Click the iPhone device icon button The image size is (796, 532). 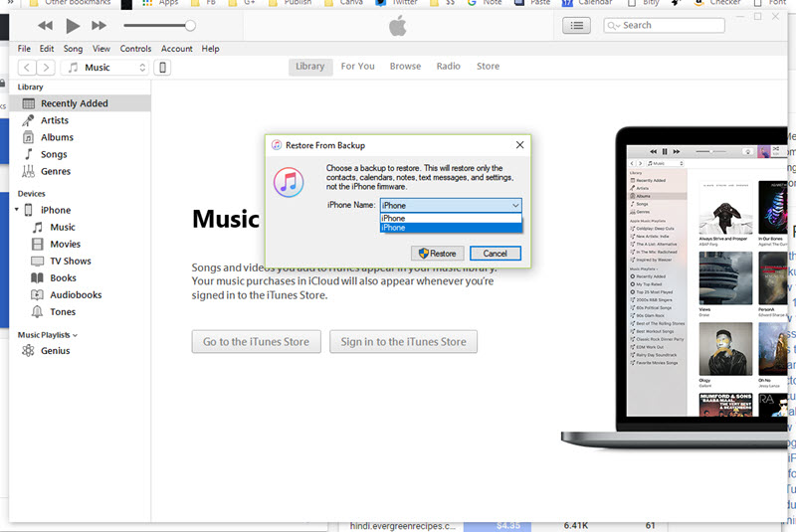[162, 68]
